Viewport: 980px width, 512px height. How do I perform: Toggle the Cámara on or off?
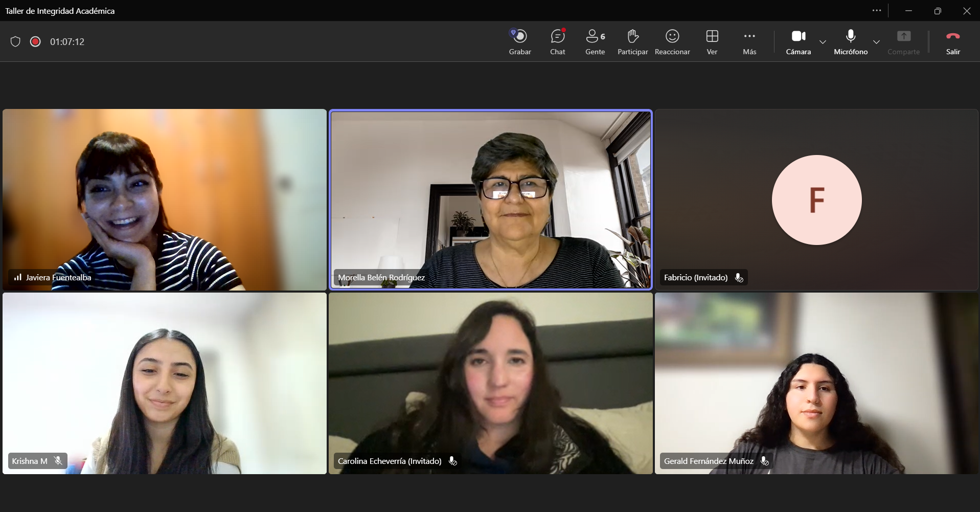[799, 42]
